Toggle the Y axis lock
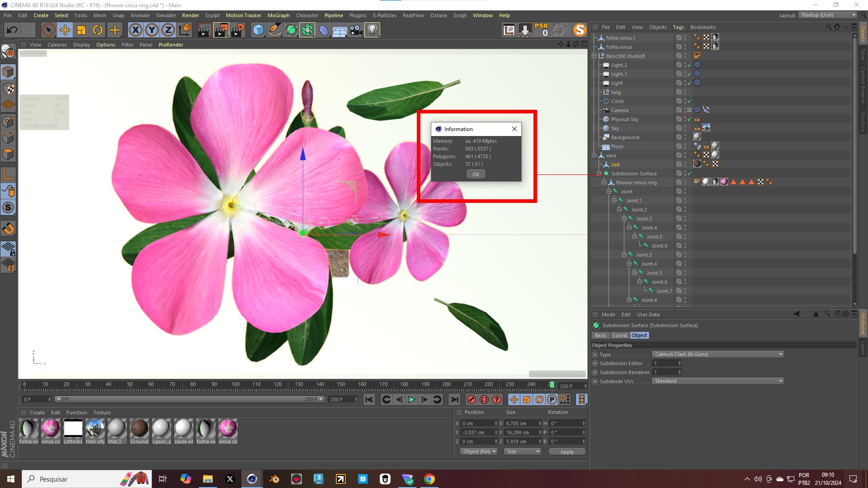The height and width of the screenshot is (488, 868). tap(152, 30)
